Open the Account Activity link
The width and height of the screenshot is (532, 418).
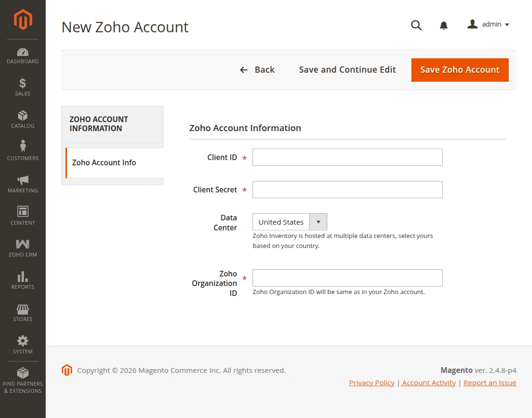(428, 383)
